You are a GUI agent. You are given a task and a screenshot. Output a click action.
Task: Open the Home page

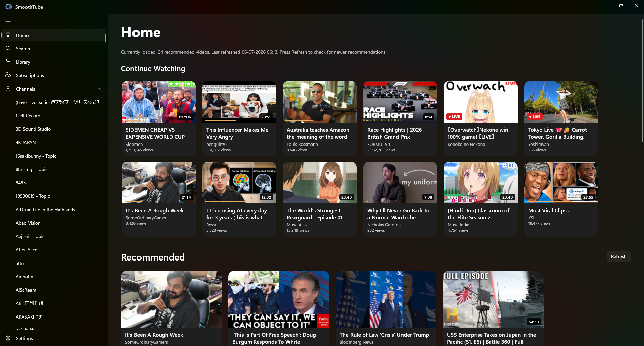click(x=54, y=35)
